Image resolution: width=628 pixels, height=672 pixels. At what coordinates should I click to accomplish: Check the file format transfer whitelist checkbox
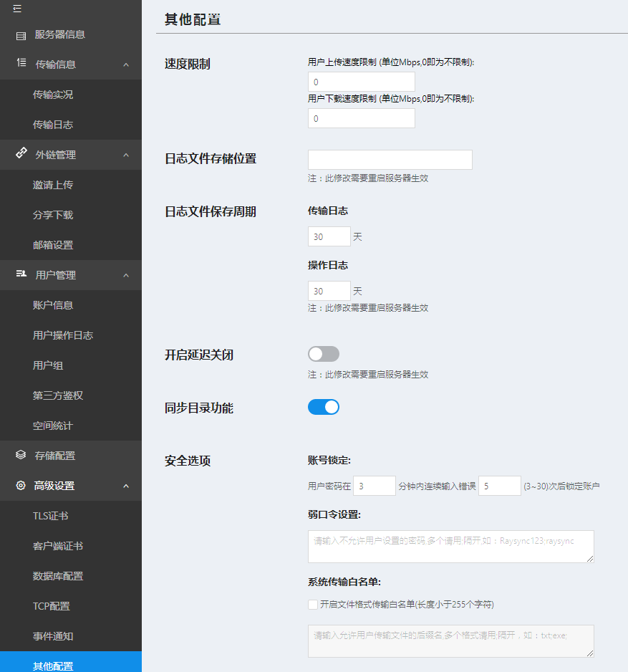tap(311, 606)
